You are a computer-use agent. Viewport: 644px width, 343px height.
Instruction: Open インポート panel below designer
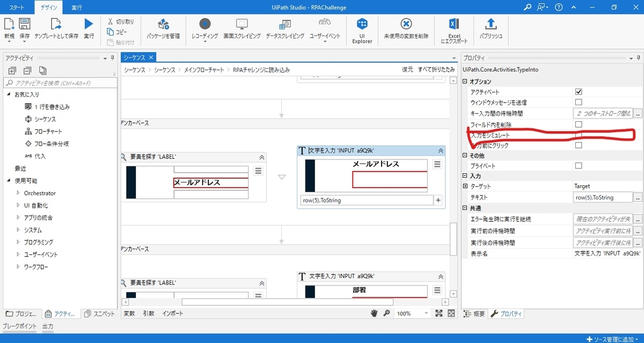(173, 313)
